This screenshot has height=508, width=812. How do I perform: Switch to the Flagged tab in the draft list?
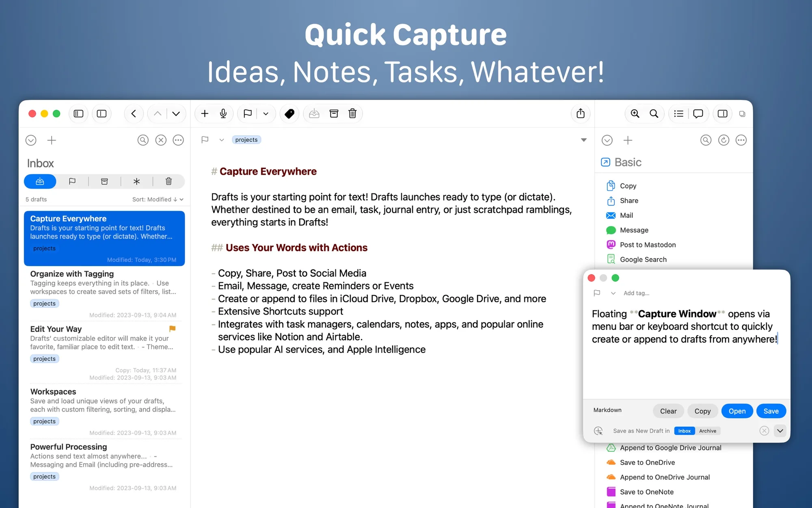[72, 181]
